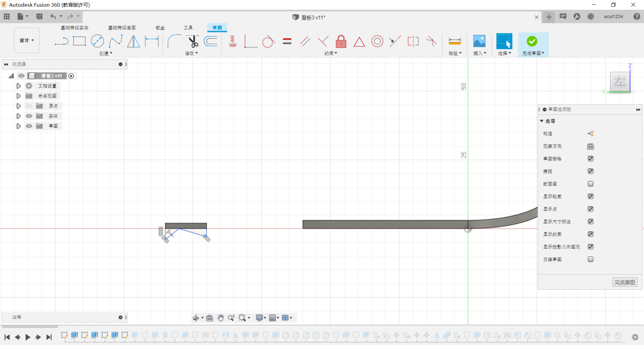Enable the 三维草图 3D sketch checkbox
The height and width of the screenshot is (345, 644).
click(x=591, y=259)
